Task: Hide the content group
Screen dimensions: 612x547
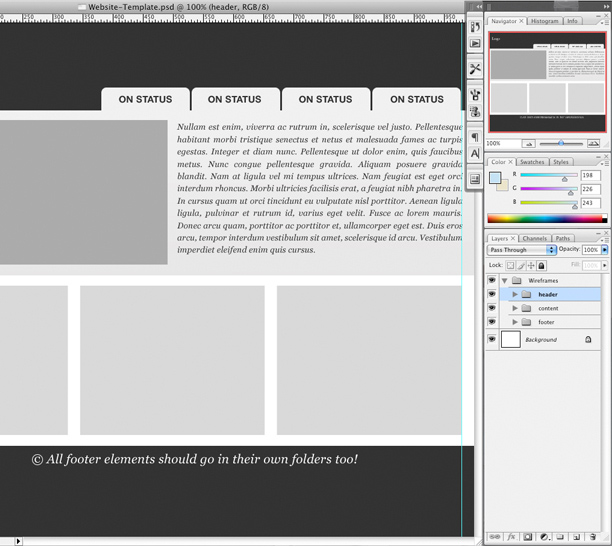Action: (x=492, y=308)
